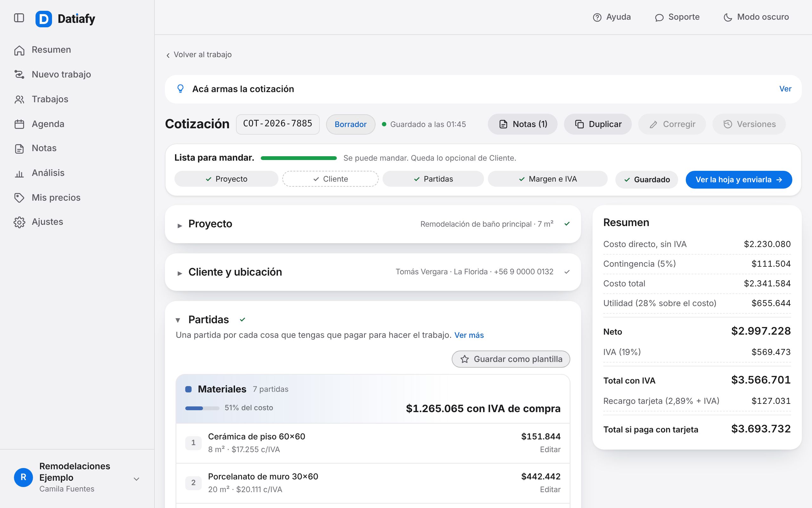Click Guardar como plantilla star icon
This screenshot has width=812, height=508.
(x=464, y=359)
